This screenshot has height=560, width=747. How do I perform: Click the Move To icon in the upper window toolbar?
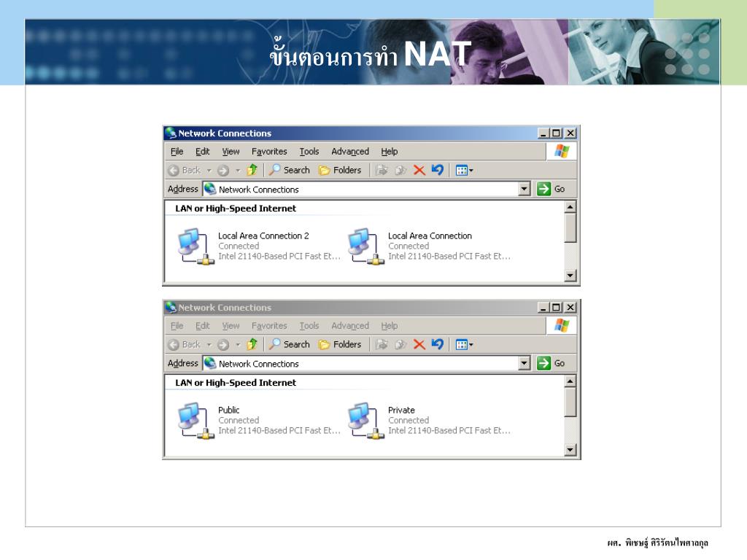[x=382, y=170]
